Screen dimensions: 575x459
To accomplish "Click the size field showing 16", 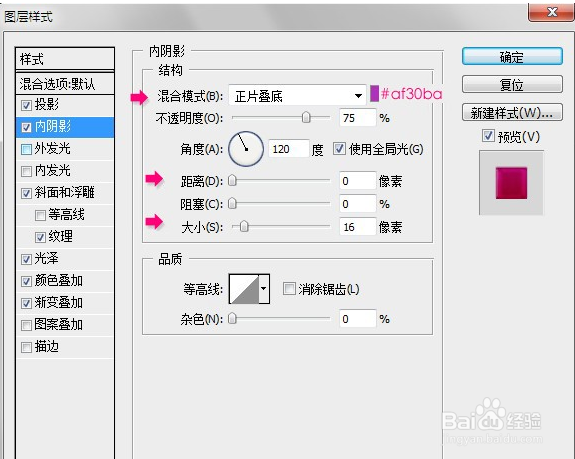I will [x=358, y=227].
